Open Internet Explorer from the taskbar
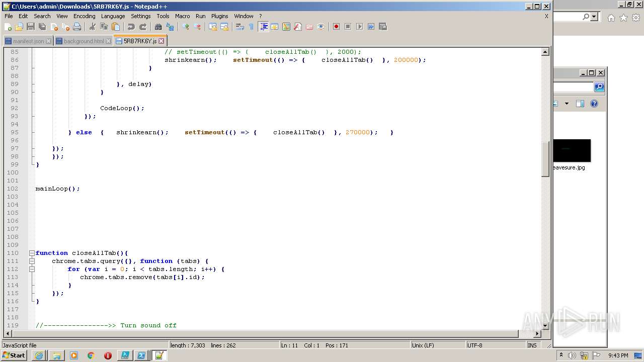This screenshot has width=644, height=362. click(39, 355)
